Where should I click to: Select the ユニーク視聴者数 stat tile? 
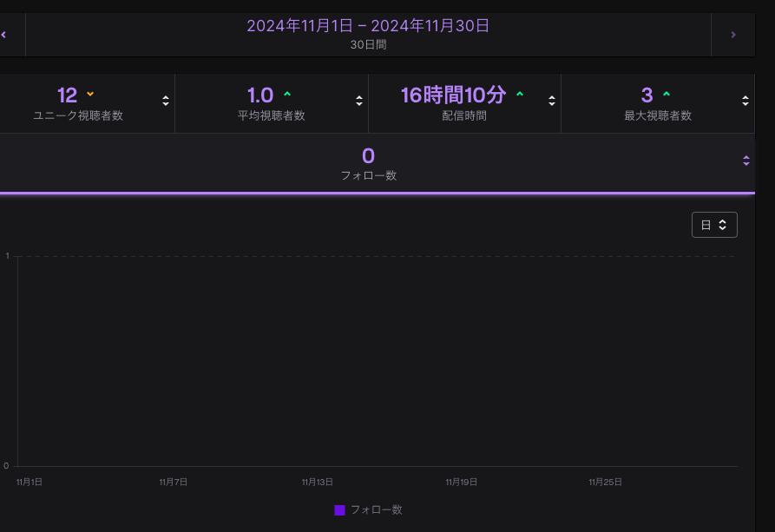78,103
